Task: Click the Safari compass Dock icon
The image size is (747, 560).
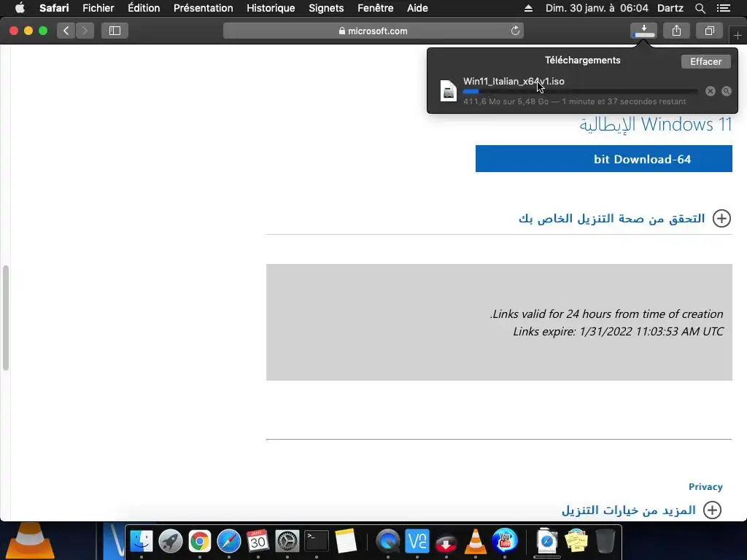Action: point(228,542)
